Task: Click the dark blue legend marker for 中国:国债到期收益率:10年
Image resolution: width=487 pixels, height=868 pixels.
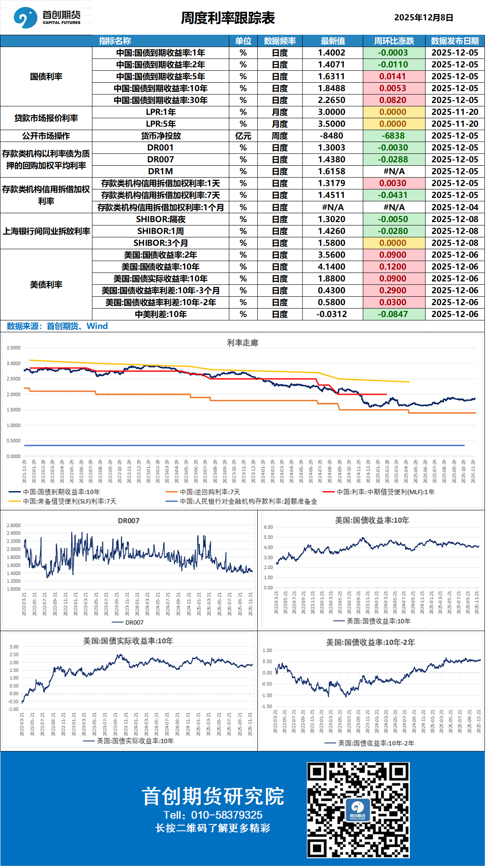Action: coord(15,492)
